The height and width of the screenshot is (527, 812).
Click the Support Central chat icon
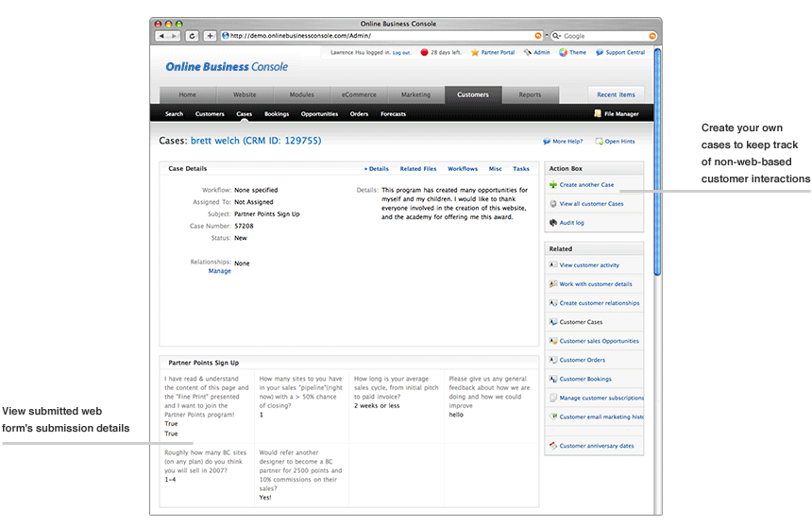point(600,53)
